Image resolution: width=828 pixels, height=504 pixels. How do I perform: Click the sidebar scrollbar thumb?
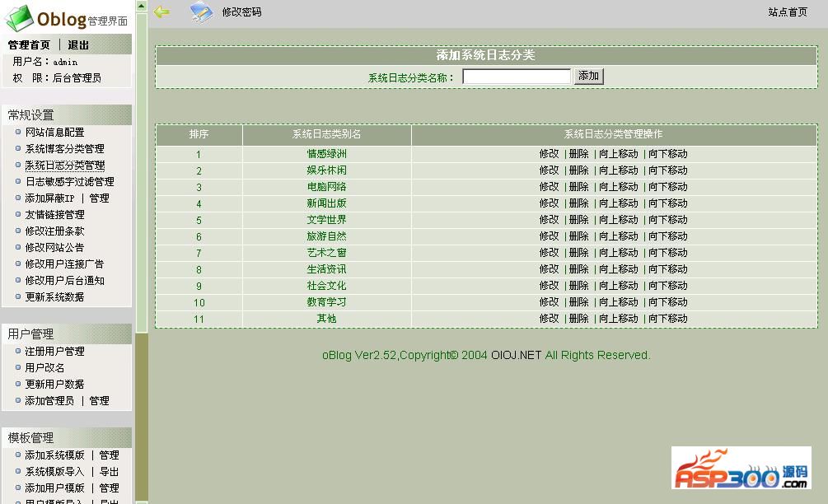142,173
